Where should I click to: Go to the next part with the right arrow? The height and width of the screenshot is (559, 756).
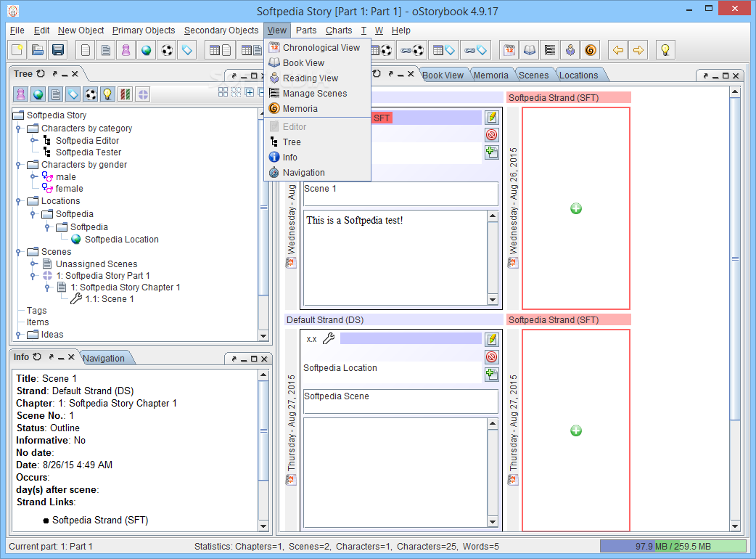pyautogui.click(x=638, y=49)
